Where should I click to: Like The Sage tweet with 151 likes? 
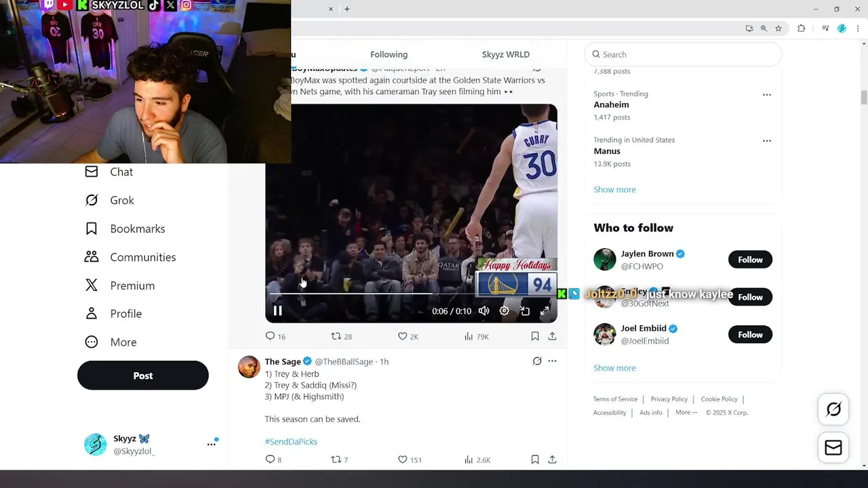pos(410,460)
